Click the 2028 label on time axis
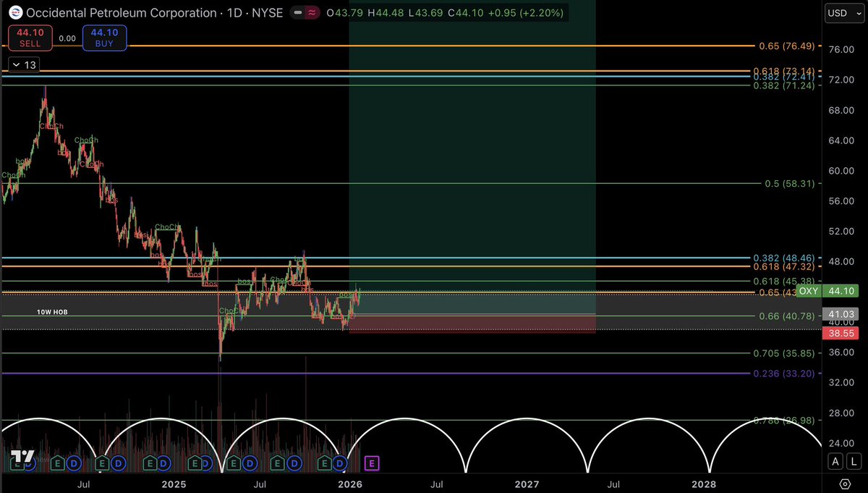The width and height of the screenshot is (868, 493). click(x=704, y=483)
